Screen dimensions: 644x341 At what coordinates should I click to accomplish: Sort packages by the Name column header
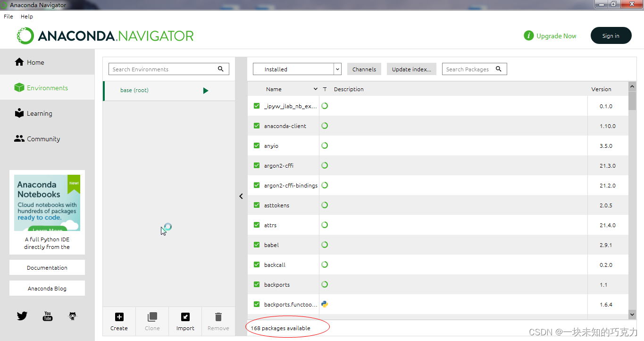pos(274,89)
